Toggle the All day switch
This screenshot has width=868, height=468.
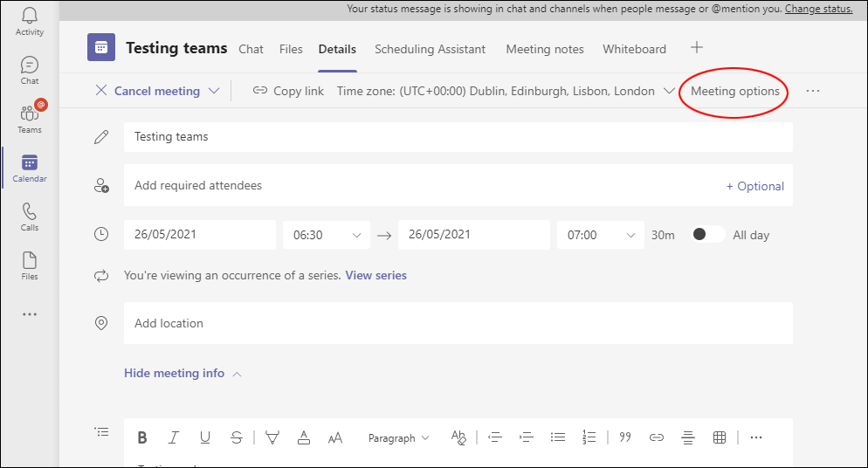pos(707,235)
